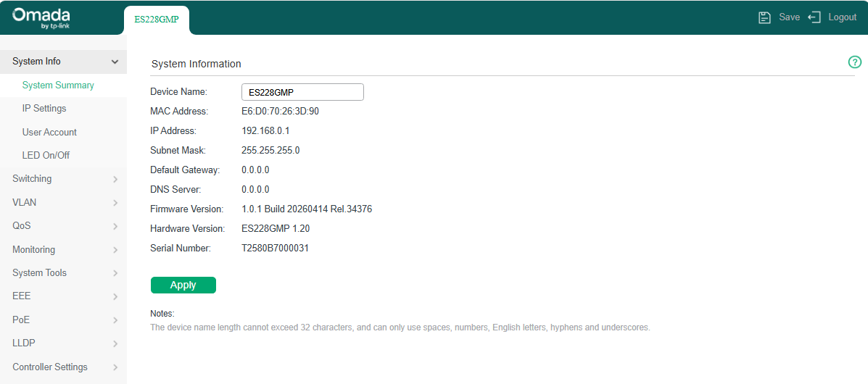Viewport: 868px width, 384px height.
Task: Open the System Tools section
Action: pos(39,272)
